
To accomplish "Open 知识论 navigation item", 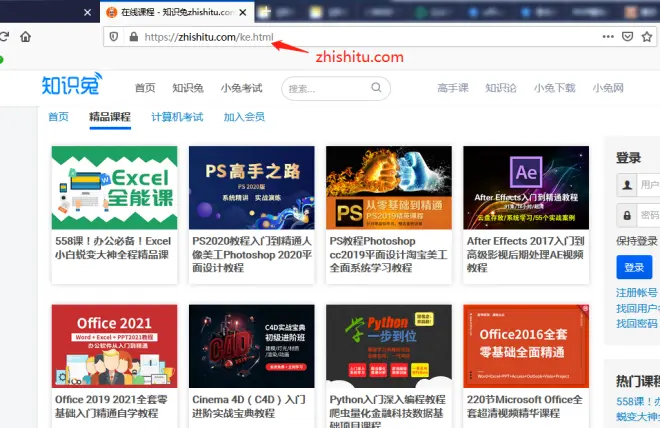I will (x=501, y=88).
